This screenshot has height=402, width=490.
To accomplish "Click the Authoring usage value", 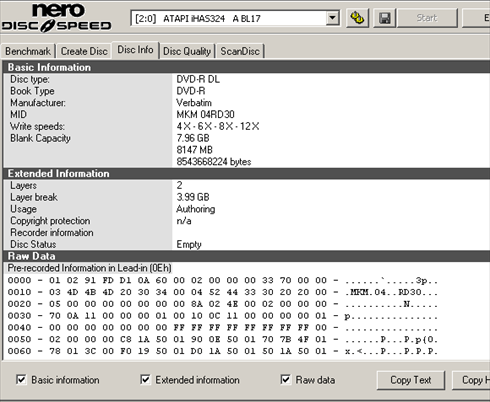I will click(196, 209).
